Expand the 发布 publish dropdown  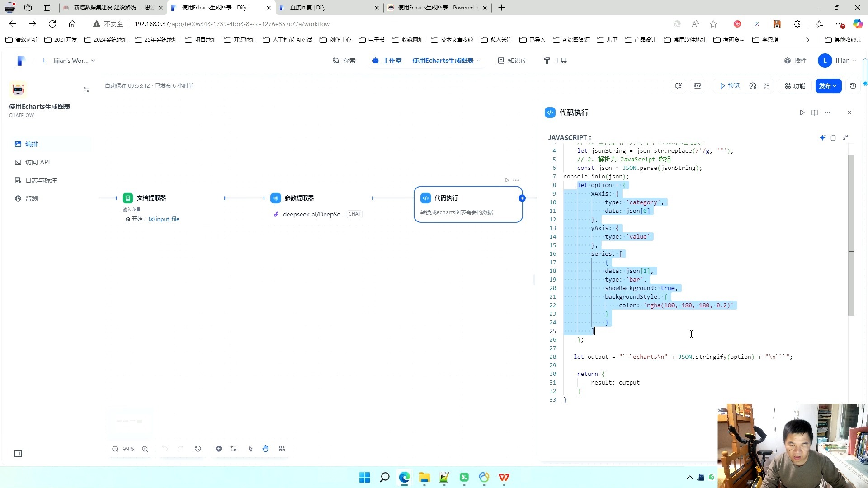(x=828, y=86)
